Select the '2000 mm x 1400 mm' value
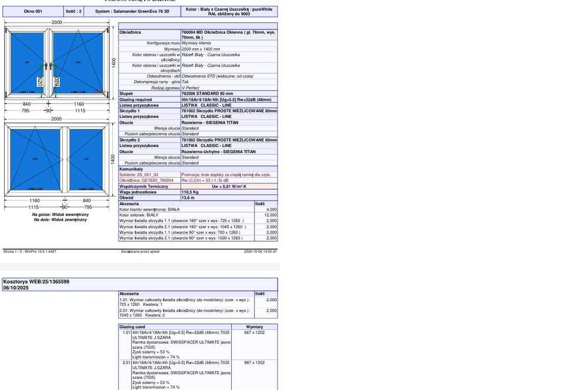The width and height of the screenshot is (588, 390). [x=201, y=49]
